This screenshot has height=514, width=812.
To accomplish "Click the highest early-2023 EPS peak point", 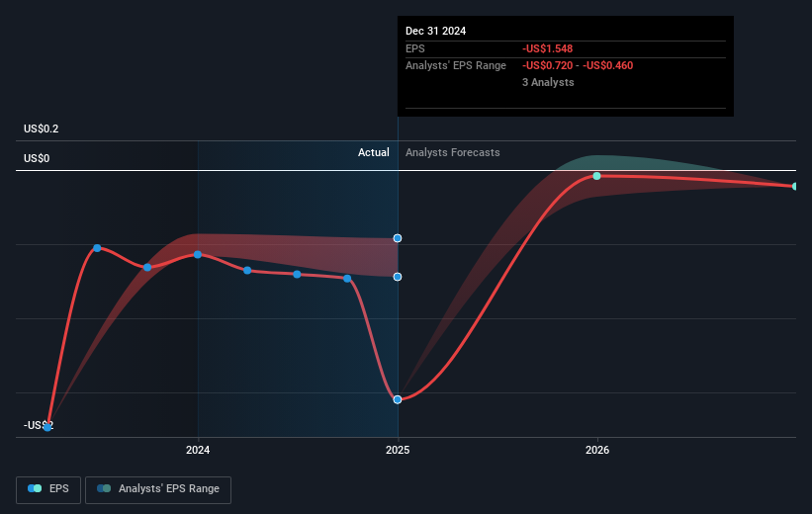I will (97, 248).
